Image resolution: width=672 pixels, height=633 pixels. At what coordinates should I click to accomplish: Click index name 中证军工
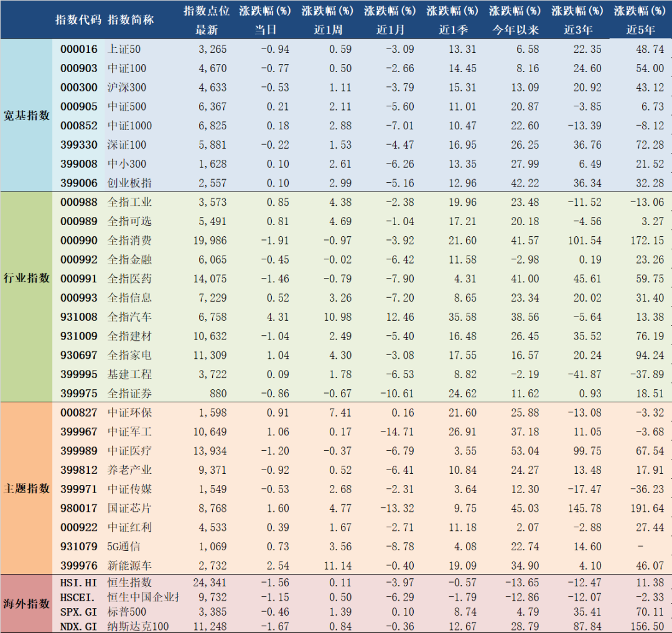coord(129,432)
